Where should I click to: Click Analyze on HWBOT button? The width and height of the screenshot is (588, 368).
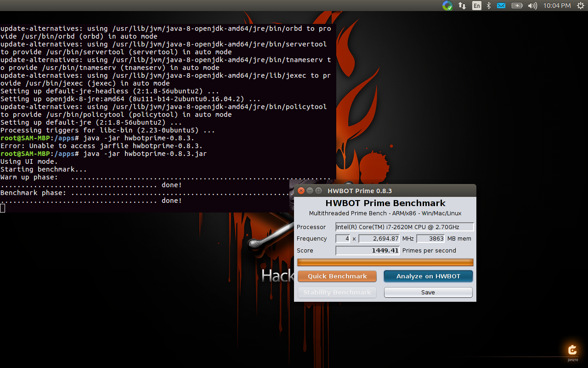coord(428,276)
